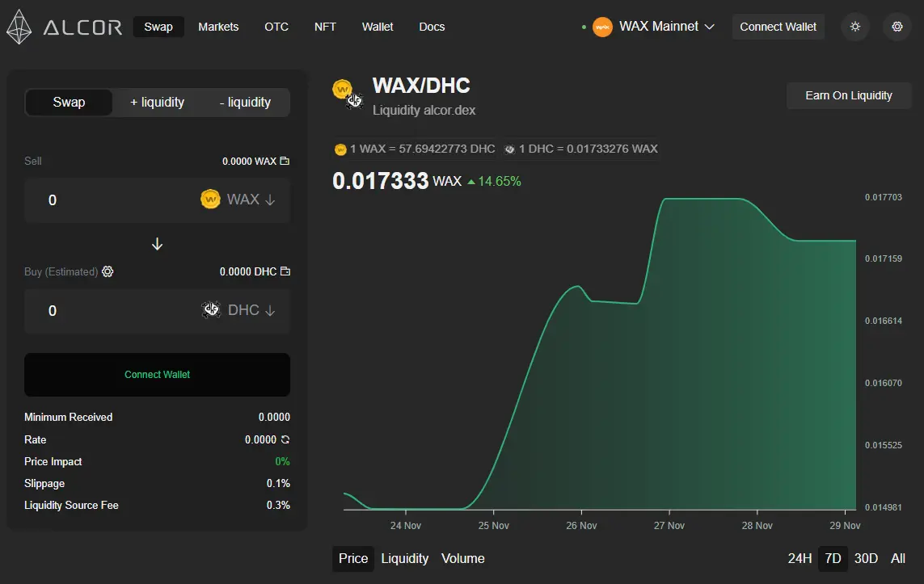The image size is (924, 584).
Task: Click the 0% Price Impact value
Action: [x=282, y=461]
